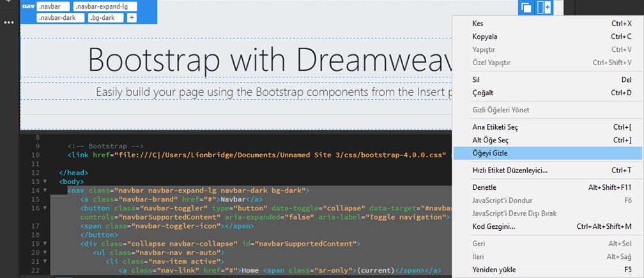The height and width of the screenshot is (278, 644).
Task: Click the link href code on line 10
Action: click(x=257, y=155)
